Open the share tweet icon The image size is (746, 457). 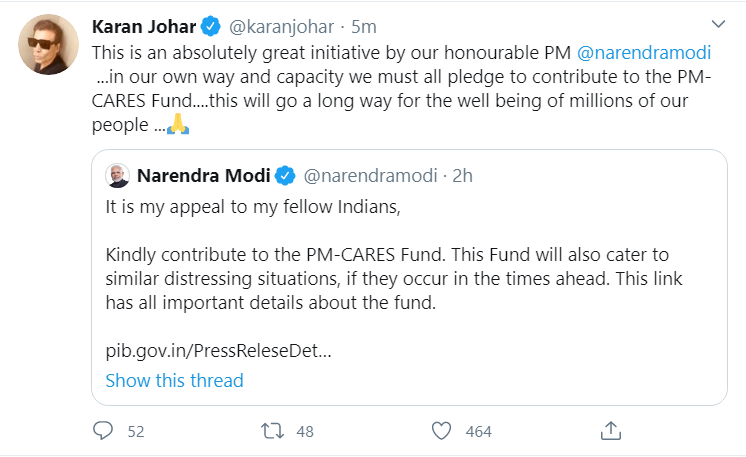(x=610, y=431)
